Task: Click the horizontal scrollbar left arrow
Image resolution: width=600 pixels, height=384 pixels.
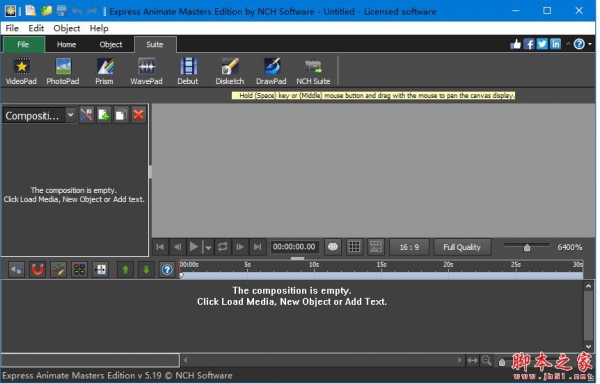Action: coord(186,360)
